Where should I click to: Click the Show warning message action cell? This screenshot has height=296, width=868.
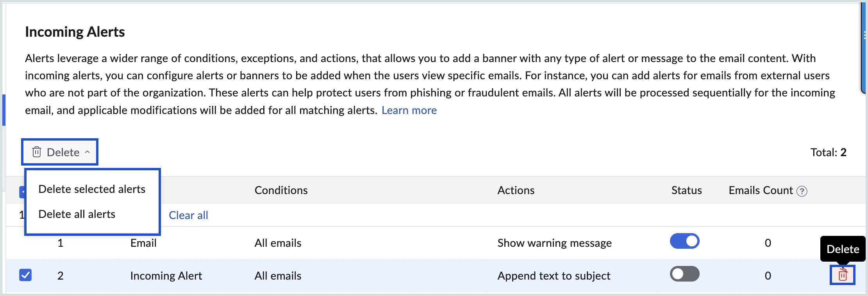pos(554,243)
